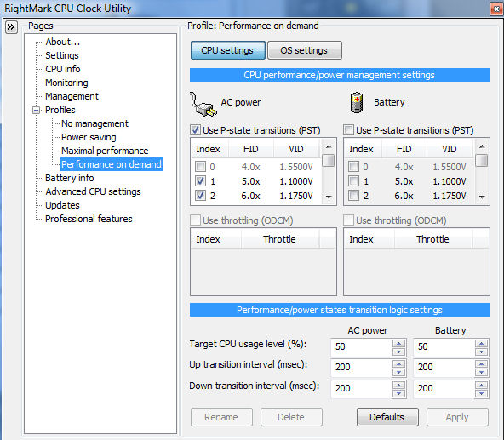Click AC power VID column header
This screenshot has height=440, width=504.
(x=296, y=149)
